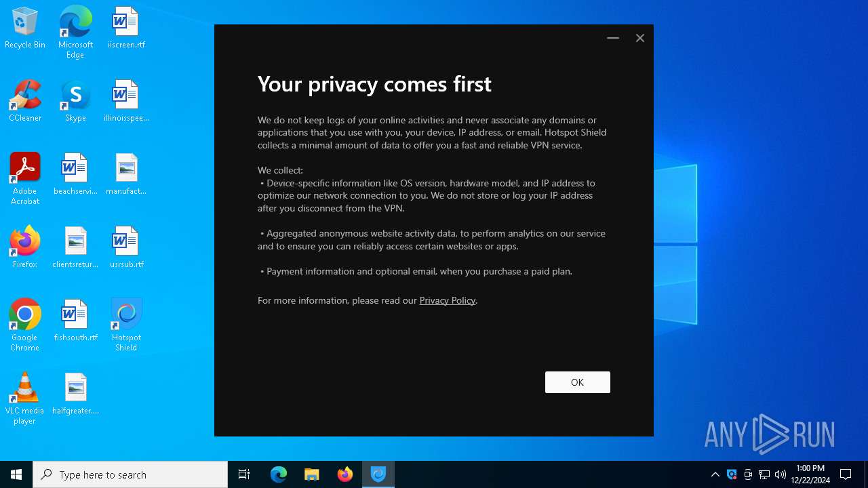The width and height of the screenshot is (868, 488).
Task: Click OK in the privacy dialog
Action: (x=577, y=382)
